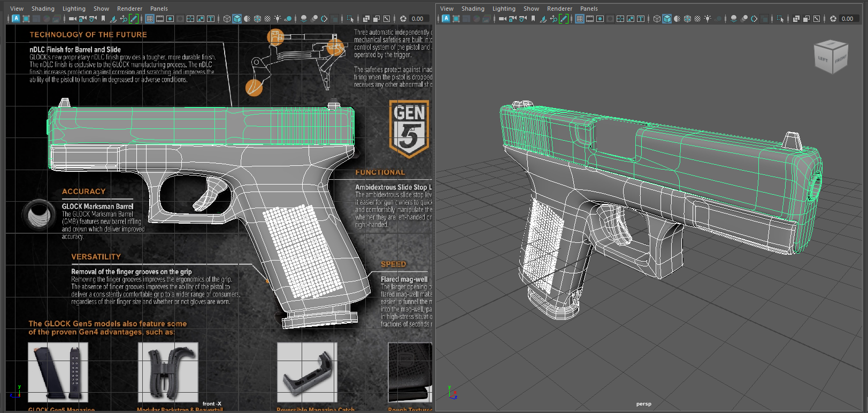Image resolution: width=868 pixels, height=413 pixels.
Task: Click green Grease Pencil icon in persp panel
Action: (x=564, y=19)
